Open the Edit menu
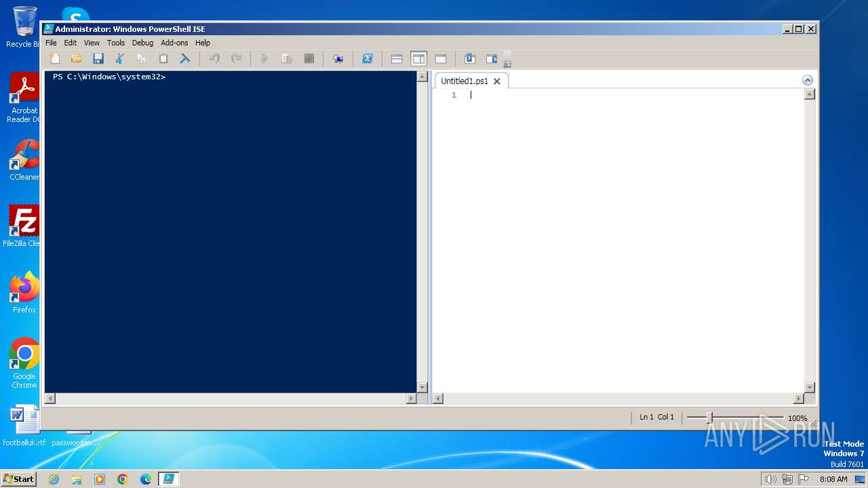 71,43
